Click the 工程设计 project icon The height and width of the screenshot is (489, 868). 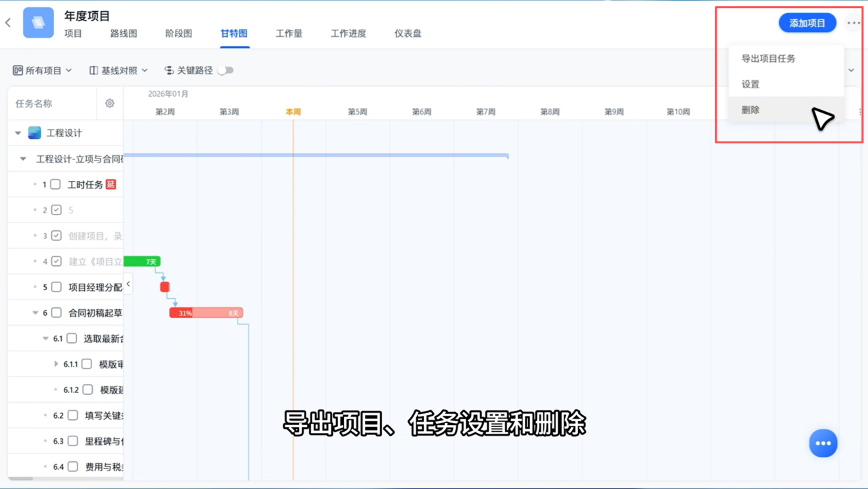tap(34, 133)
